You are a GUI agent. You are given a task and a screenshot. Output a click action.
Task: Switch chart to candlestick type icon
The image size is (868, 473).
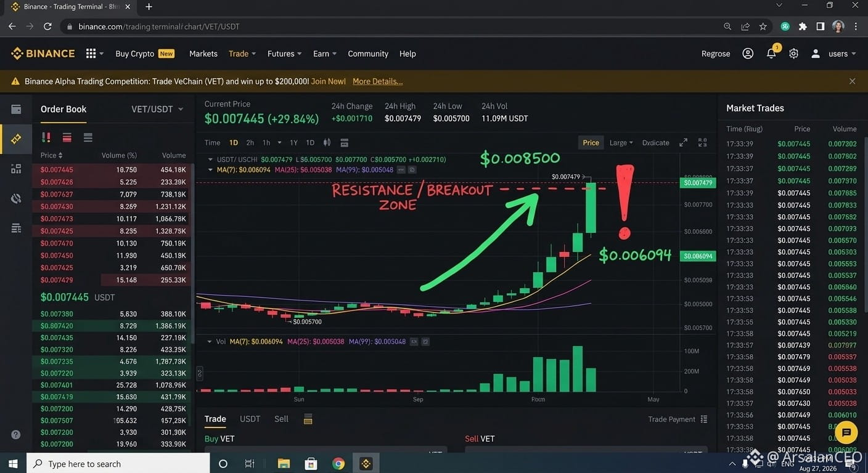[x=327, y=142]
